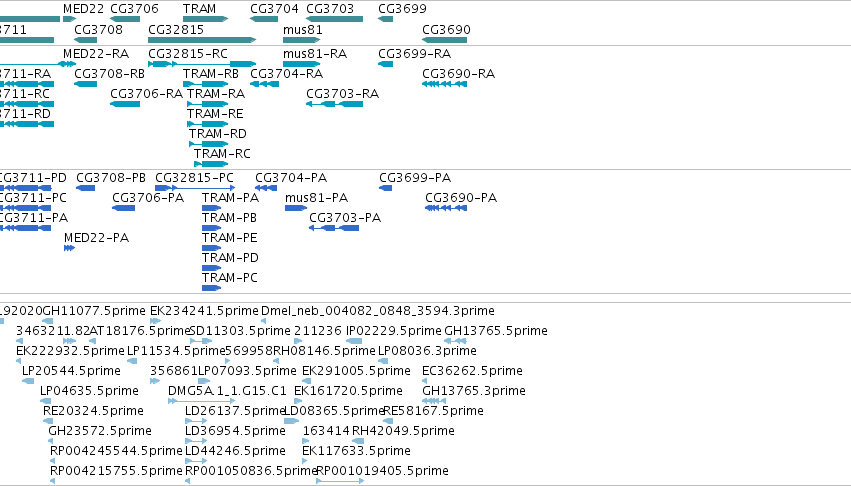Click the RP001019405.5prime EST label
Viewport: 851px width, 486px height.
382,471
